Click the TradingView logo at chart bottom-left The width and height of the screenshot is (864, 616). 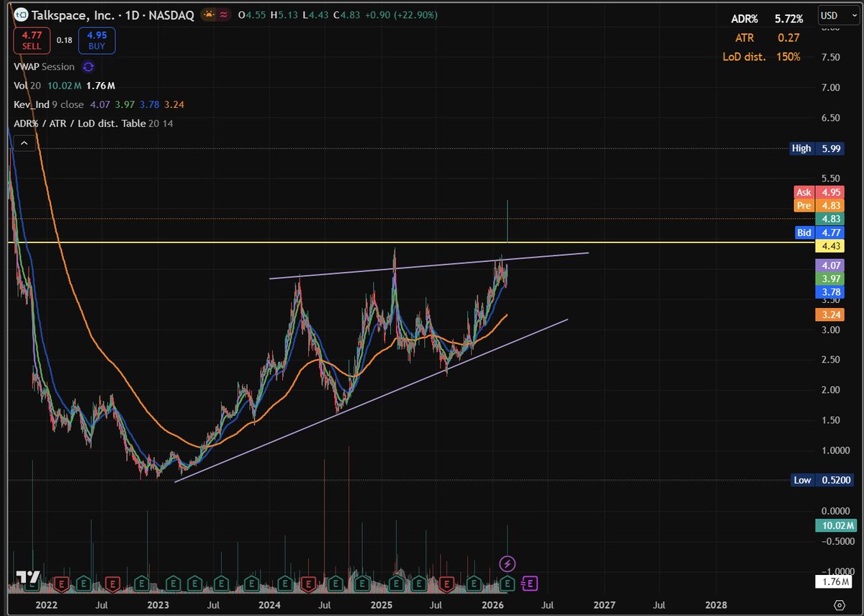29,578
